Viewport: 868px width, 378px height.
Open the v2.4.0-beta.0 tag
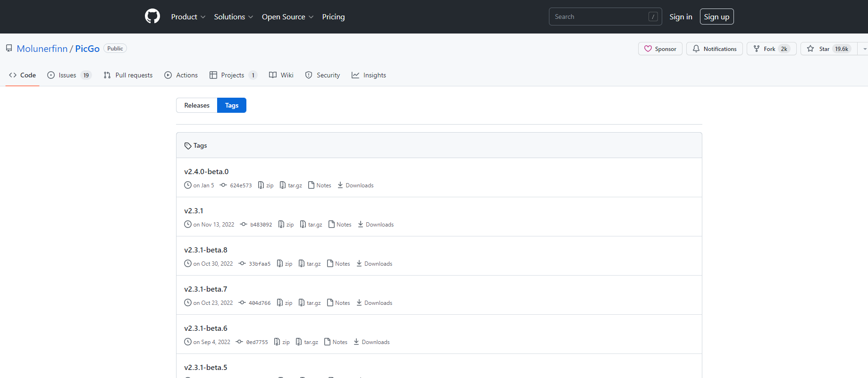pyautogui.click(x=206, y=171)
